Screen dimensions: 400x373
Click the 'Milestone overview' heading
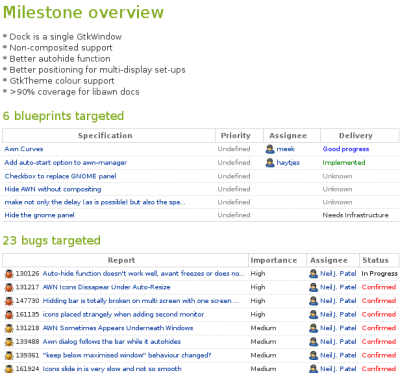pyautogui.click(x=83, y=12)
